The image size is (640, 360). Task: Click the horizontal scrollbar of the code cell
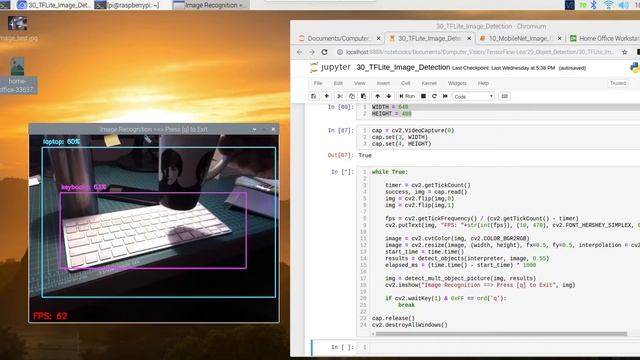click(500, 334)
